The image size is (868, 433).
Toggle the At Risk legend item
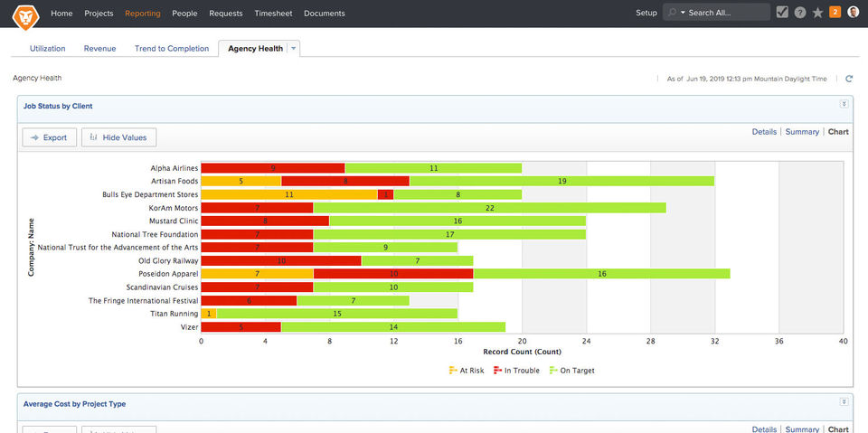[x=467, y=371]
